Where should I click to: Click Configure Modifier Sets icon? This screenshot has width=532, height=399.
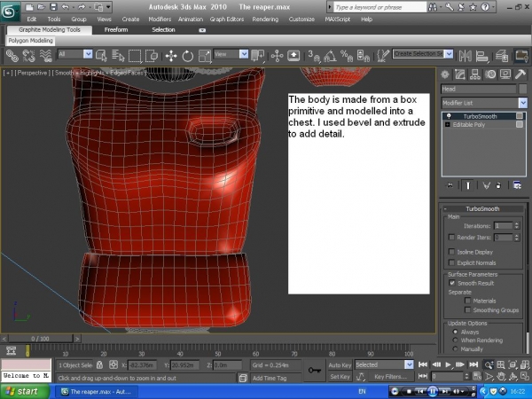click(x=517, y=185)
